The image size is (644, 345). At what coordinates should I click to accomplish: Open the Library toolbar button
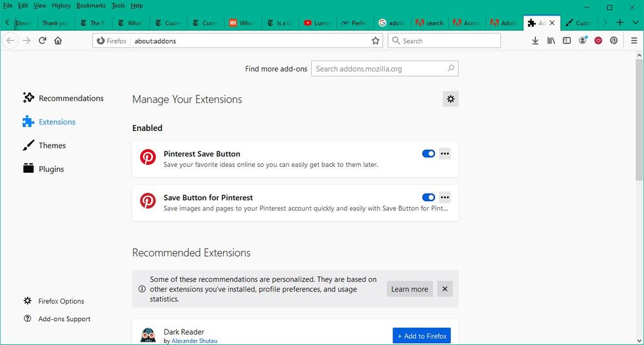point(551,41)
